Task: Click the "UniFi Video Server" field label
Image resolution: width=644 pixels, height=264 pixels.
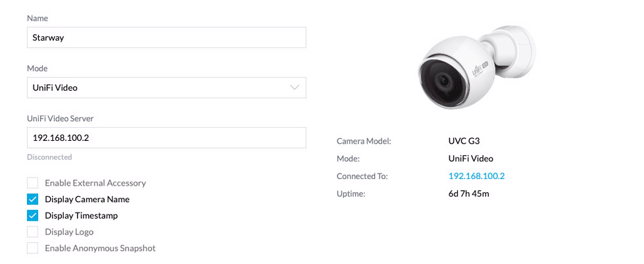Action: tap(61, 119)
